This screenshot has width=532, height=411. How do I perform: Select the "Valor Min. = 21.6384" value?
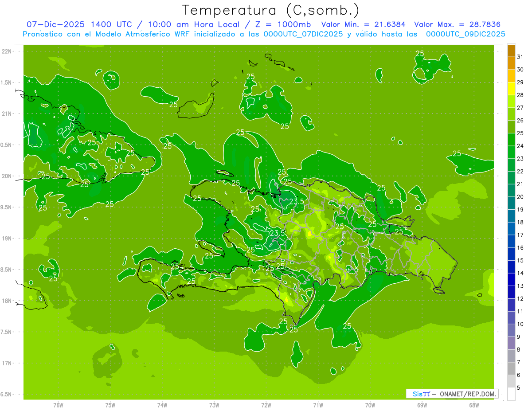click(364, 24)
